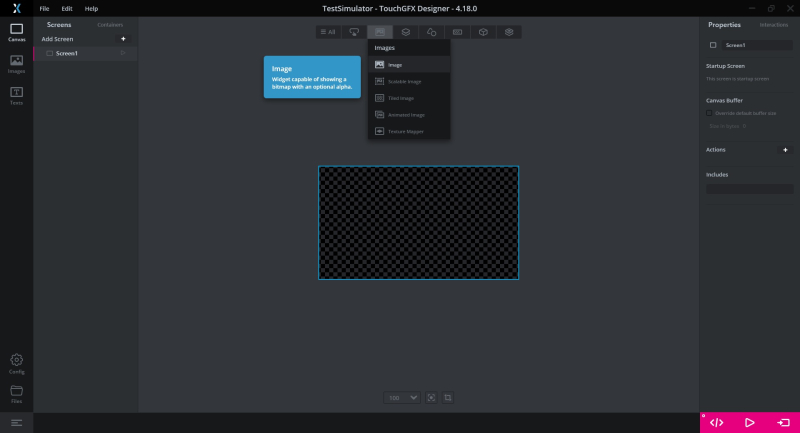The height and width of the screenshot is (433, 800).
Task: Open the Files view in the sidebar
Action: pos(16,393)
